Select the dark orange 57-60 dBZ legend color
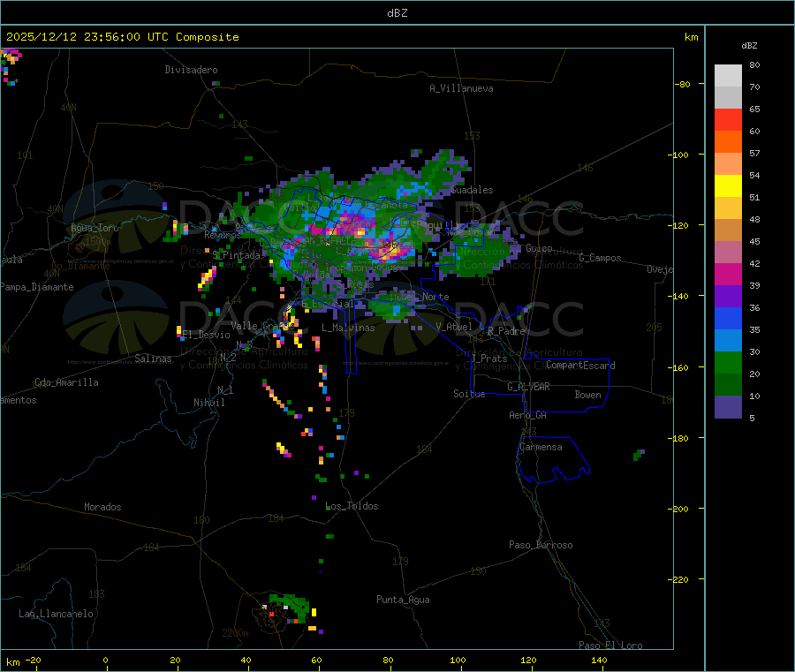 click(x=728, y=142)
